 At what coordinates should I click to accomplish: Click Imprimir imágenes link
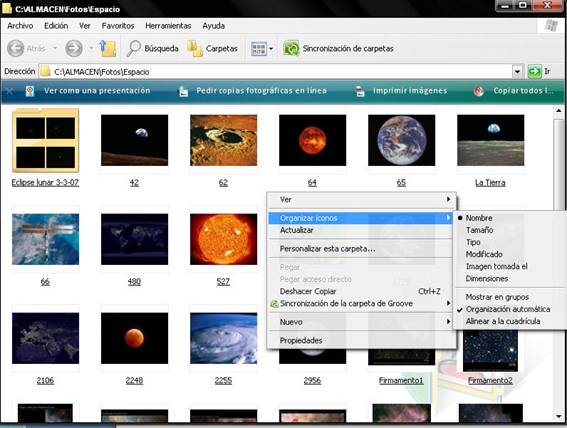tap(410, 91)
